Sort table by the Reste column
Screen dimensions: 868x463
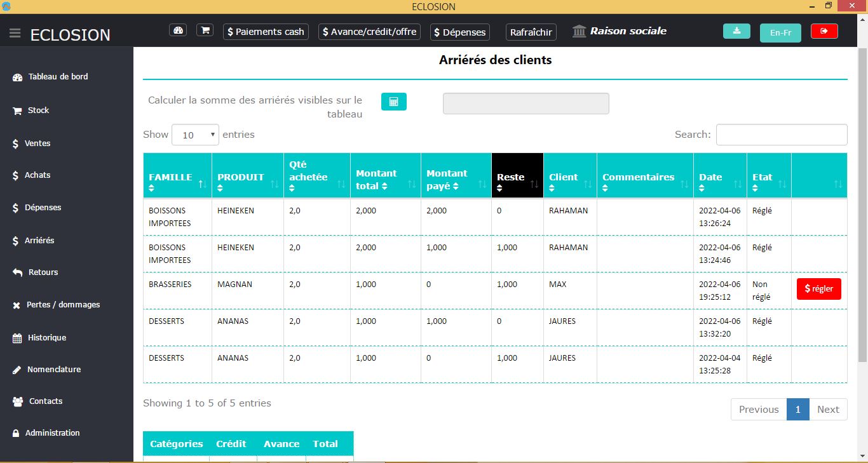[x=517, y=176]
